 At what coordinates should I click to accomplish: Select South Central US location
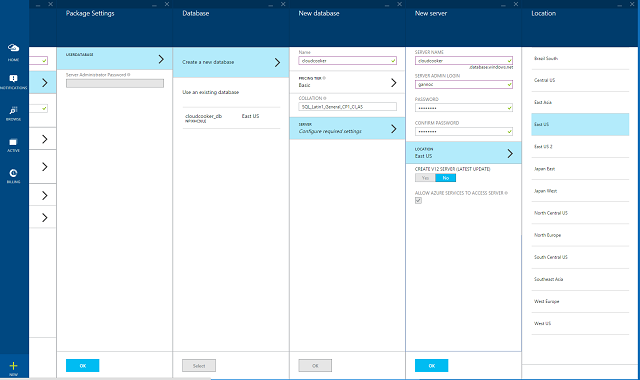click(x=580, y=257)
